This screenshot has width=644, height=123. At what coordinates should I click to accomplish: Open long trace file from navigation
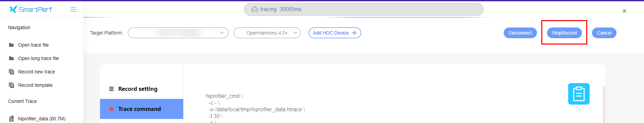[x=38, y=58]
